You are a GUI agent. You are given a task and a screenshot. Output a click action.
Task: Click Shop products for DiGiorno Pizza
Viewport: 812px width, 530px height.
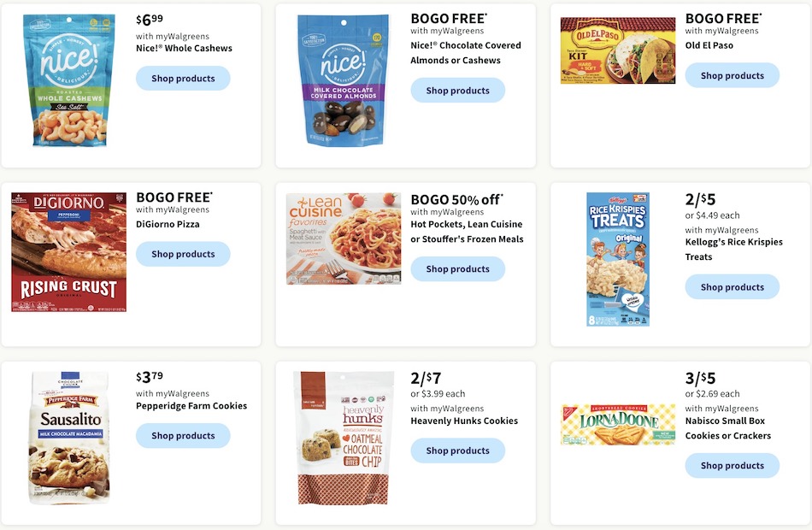pyautogui.click(x=182, y=254)
